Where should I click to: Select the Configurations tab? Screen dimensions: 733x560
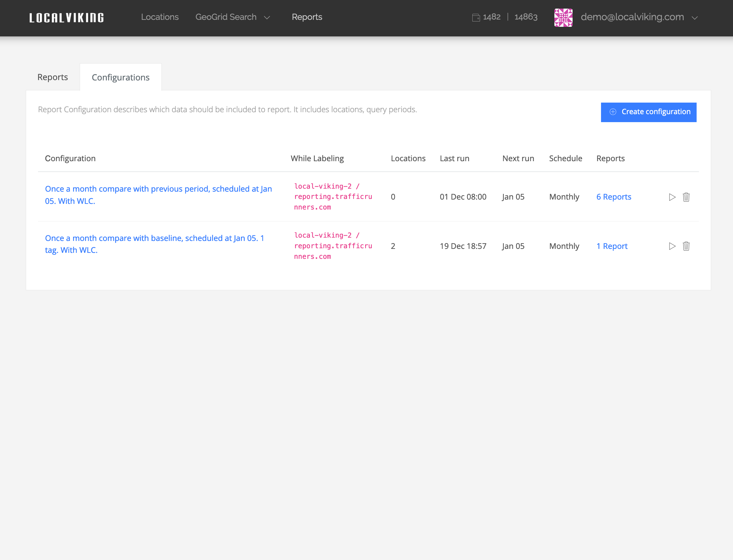(x=121, y=77)
